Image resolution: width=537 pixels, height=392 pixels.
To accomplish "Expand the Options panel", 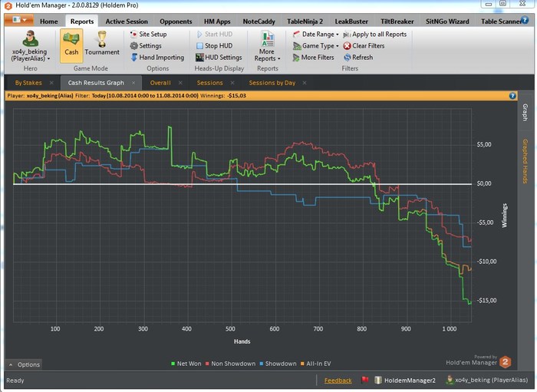I will (24, 364).
